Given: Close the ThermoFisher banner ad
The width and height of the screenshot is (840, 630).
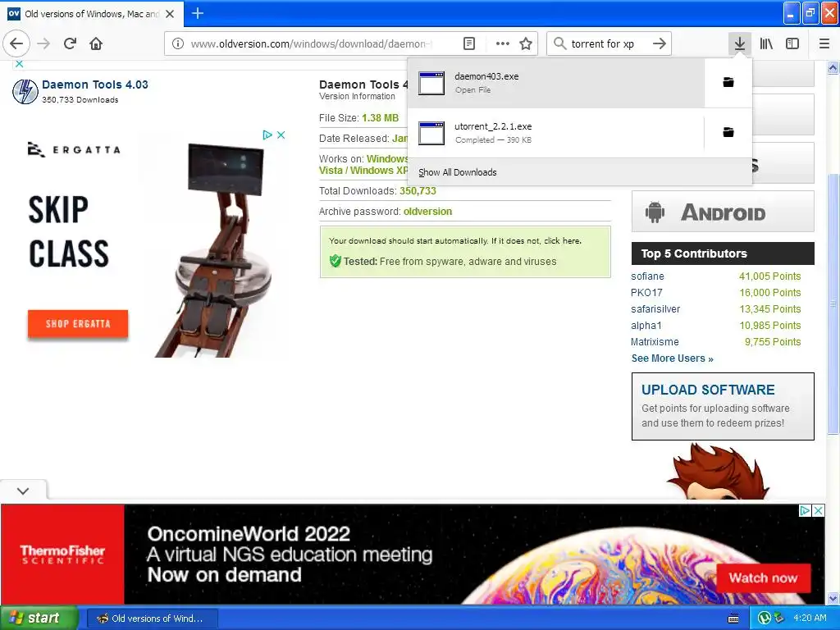Looking at the screenshot, I should [x=819, y=510].
